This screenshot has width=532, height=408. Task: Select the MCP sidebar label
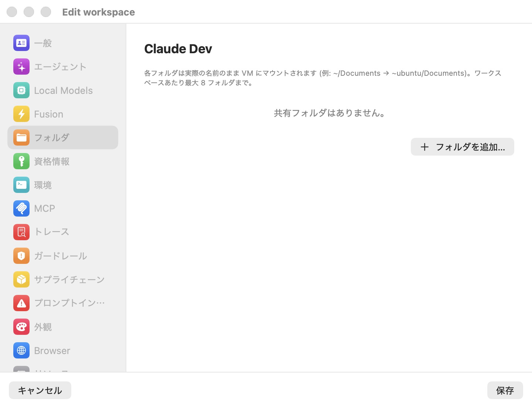point(44,209)
